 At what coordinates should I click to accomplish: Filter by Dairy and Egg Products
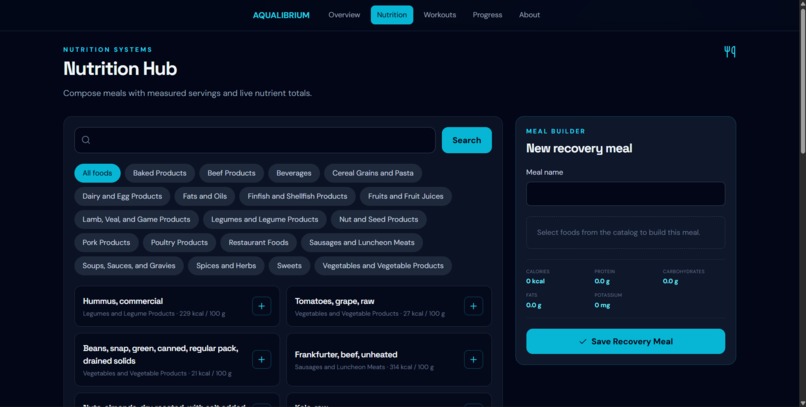[x=122, y=196]
